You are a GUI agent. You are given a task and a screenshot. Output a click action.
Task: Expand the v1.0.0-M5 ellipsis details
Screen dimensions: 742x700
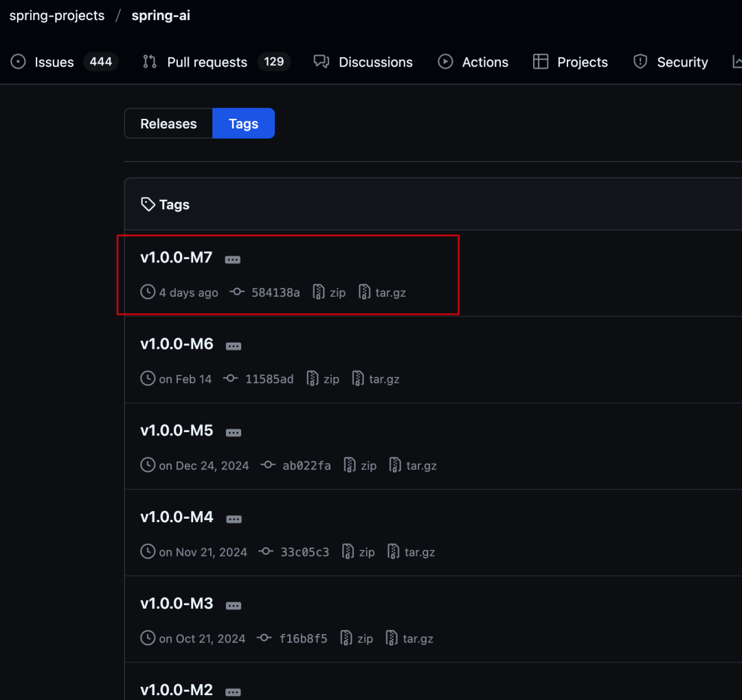coord(234,433)
